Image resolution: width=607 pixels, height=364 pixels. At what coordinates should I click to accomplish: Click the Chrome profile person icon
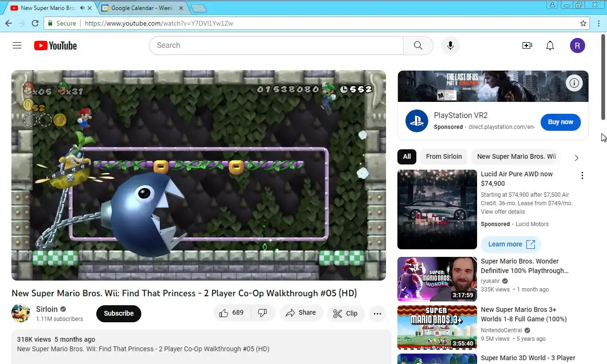pos(552,5)
